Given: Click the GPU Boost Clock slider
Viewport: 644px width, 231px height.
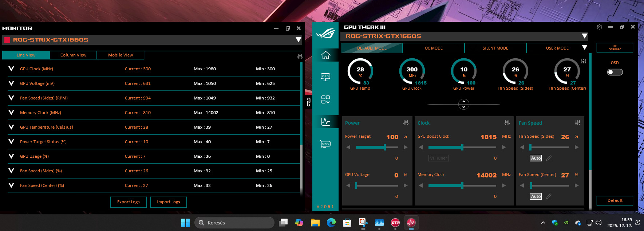Looking at the screenshot, I should (462, 147).
